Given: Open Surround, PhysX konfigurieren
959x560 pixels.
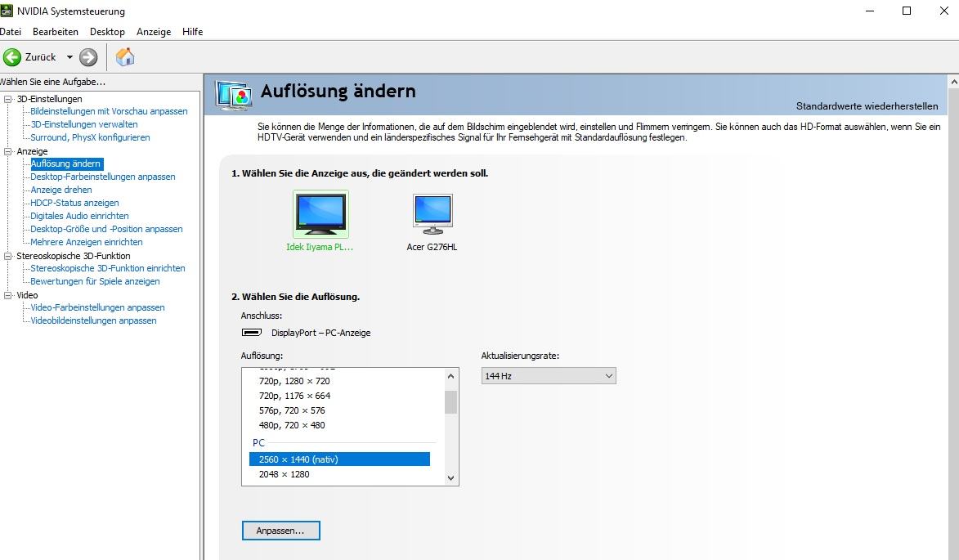Looking at the screenshot, I should click(90, 137).
